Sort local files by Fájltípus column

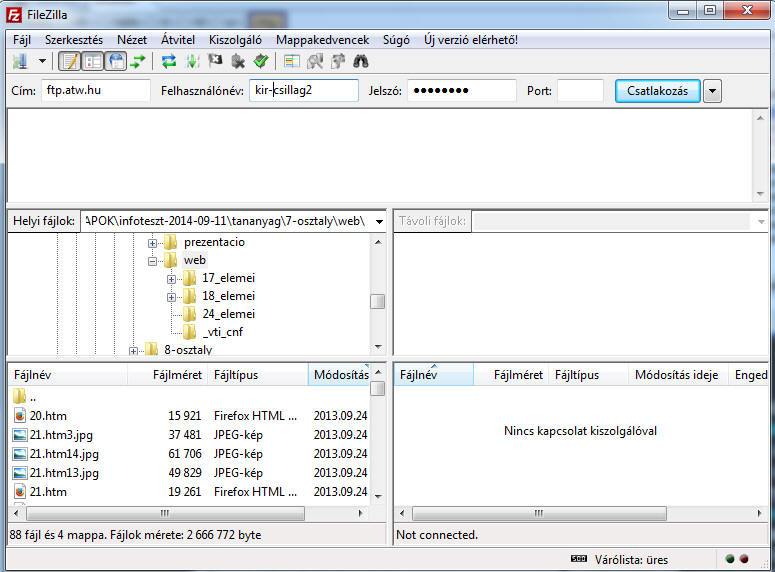(258, 375)
